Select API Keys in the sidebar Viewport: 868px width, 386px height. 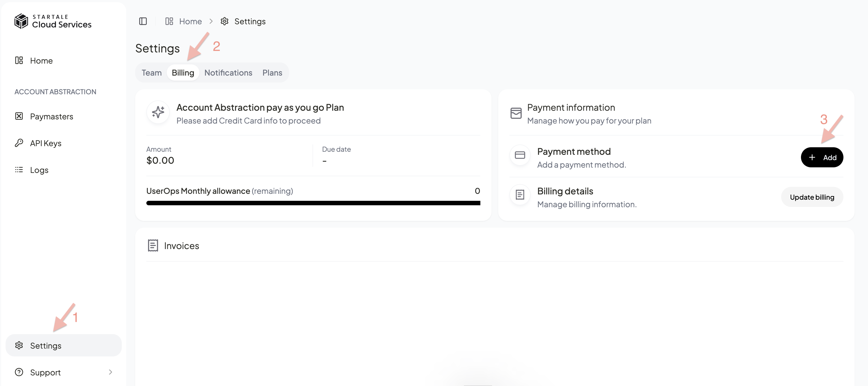click(45, 143)
